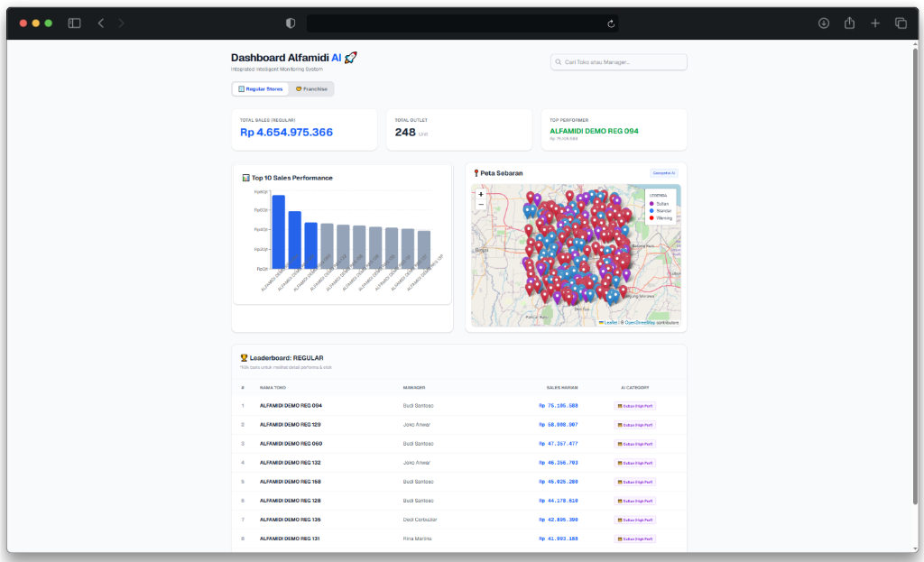Open the Leaflet attribution link
This screenshot has width=924, height=562.
point(610,322)
